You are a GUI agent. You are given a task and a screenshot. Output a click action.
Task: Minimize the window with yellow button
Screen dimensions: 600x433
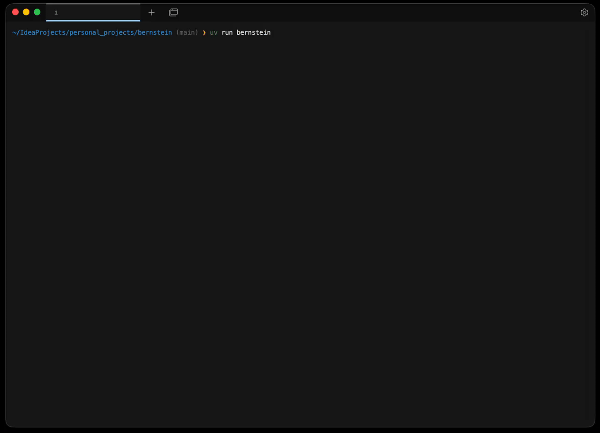[x=26, y=12]
